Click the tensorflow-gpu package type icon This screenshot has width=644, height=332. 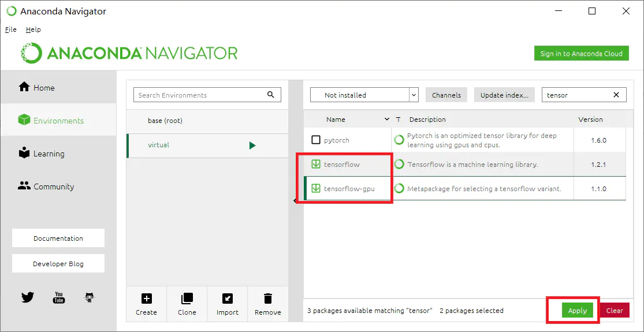[399, 189]
